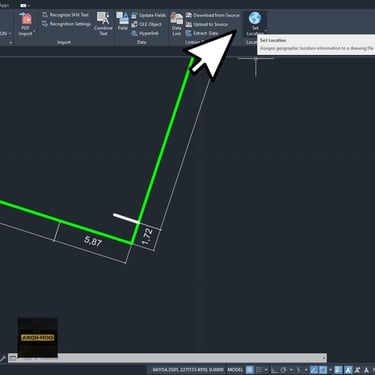This screenshot has width=375, height=375.
Task: Click the recent commands icon in command line
Action: point(13,358)
